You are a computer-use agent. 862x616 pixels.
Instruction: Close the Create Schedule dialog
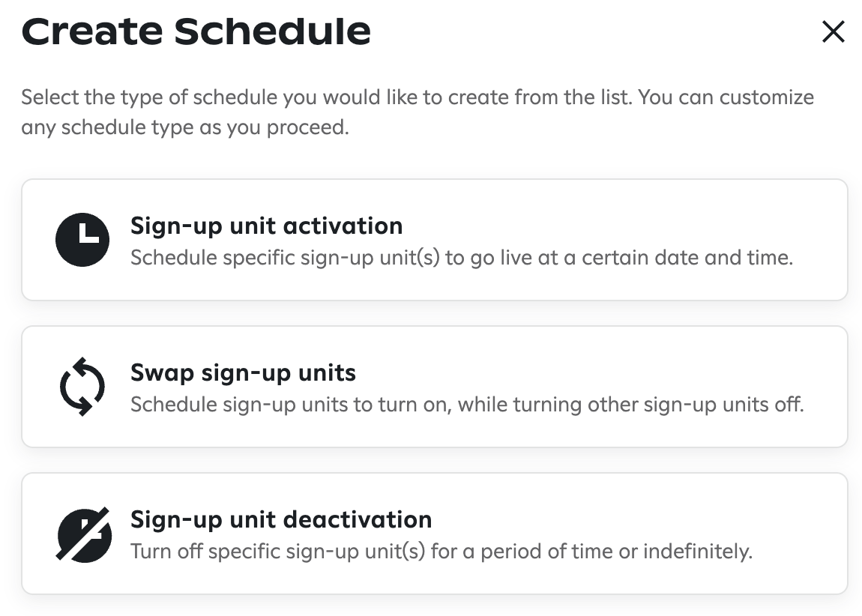click(833, 32)
